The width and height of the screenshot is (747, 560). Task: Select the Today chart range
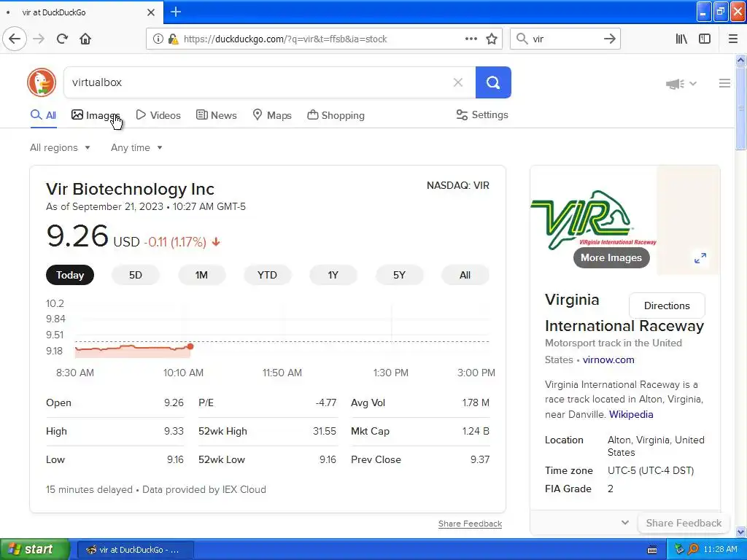70,275
